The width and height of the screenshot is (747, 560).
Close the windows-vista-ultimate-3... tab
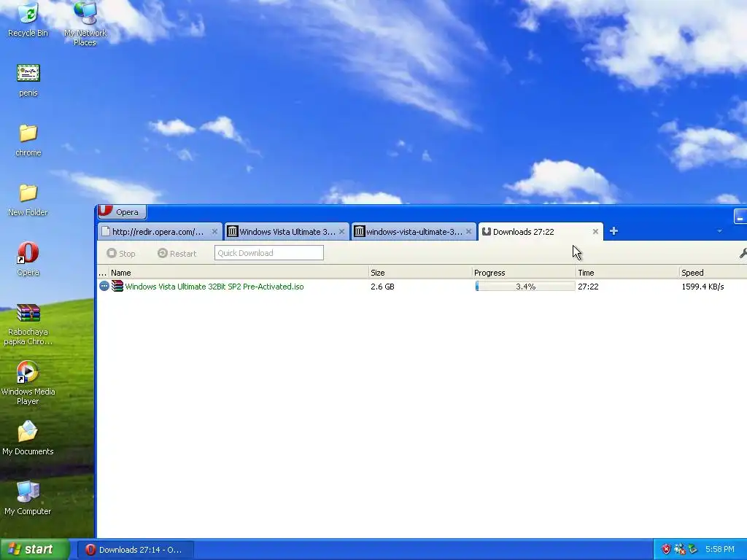(x=469, y=232)
